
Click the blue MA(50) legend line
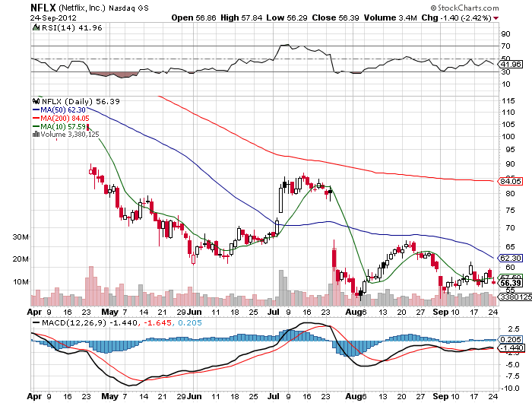point(36,110)
